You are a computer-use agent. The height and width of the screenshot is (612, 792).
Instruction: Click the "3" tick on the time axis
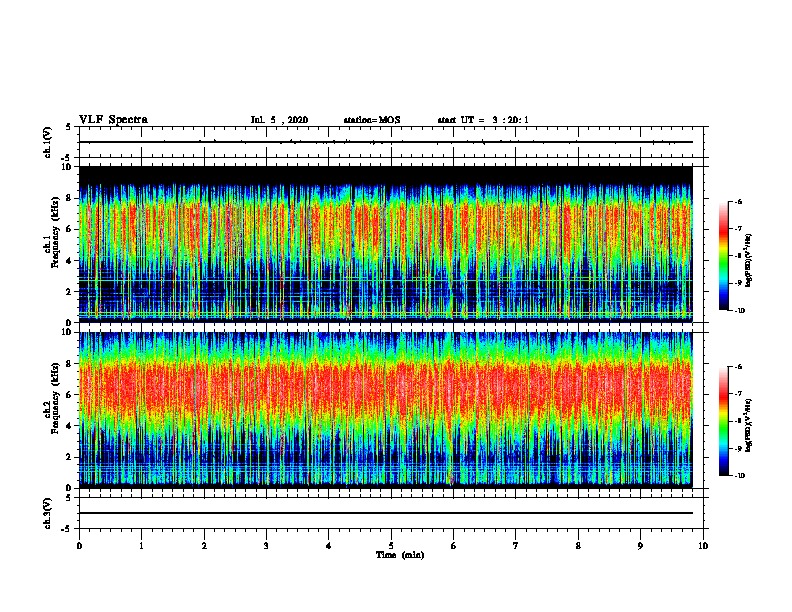tap(266, 546)
